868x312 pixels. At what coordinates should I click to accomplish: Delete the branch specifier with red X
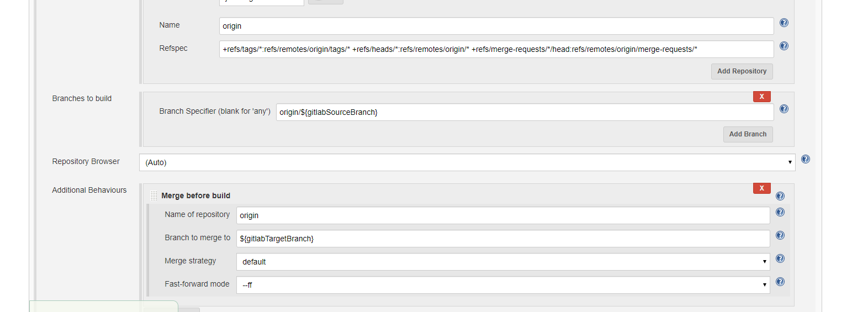tap(761, 97)
